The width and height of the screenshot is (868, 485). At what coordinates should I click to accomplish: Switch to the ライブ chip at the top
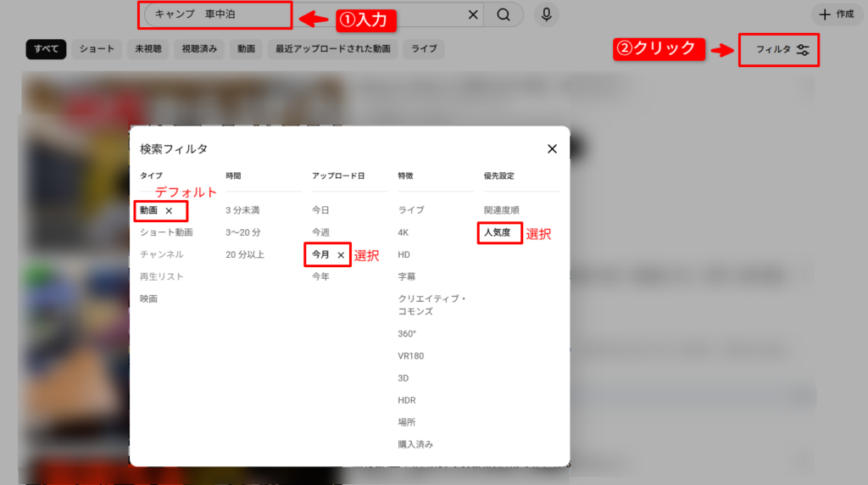[x=424, y=49]
